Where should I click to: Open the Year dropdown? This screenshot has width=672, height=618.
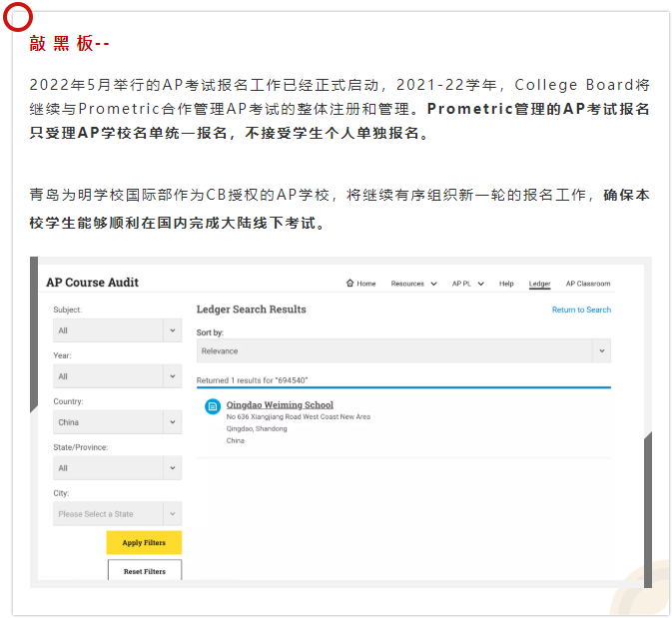click(x=118, y=376)
